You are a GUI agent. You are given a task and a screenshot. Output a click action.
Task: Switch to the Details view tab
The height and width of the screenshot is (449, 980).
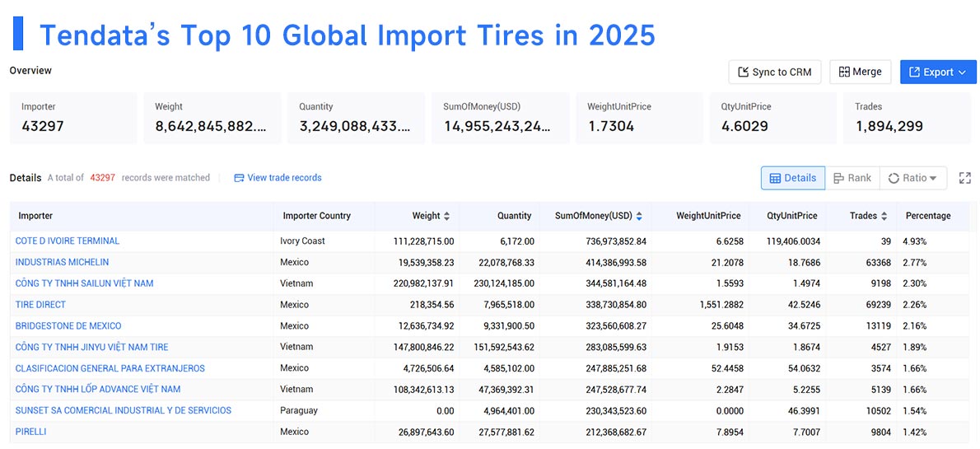click(x=792, y=178)
